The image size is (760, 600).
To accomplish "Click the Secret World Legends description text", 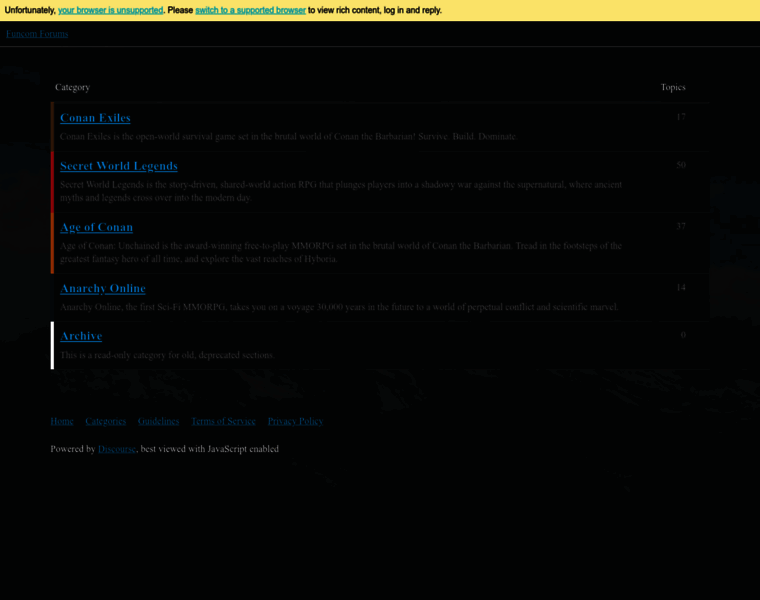I will 341,191.
